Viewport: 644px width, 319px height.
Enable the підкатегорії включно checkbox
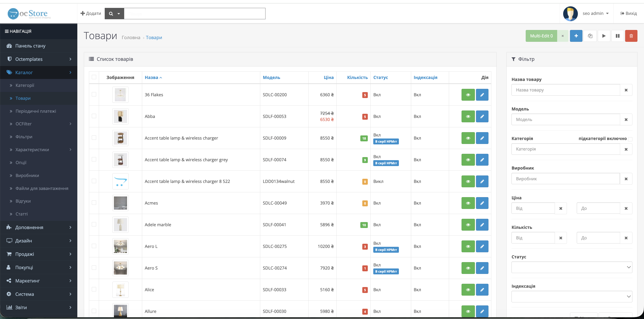click(630, 139)
